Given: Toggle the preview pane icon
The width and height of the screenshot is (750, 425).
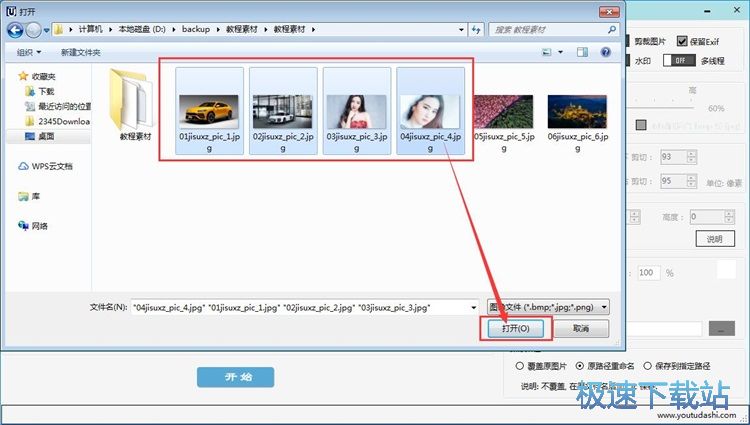Looking at the screenshot, I should pyautogui.click(x=582, y=52).
